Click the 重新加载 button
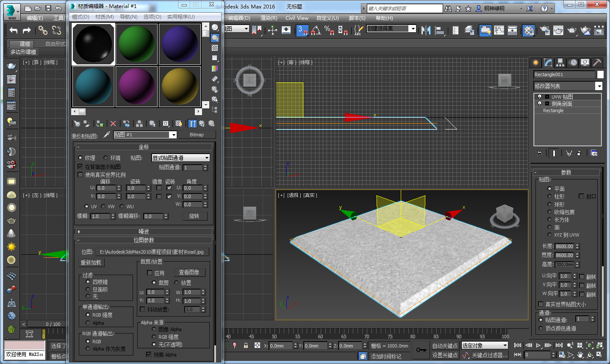610x364 pixels. pyautogui.click(x=91, y=262)
